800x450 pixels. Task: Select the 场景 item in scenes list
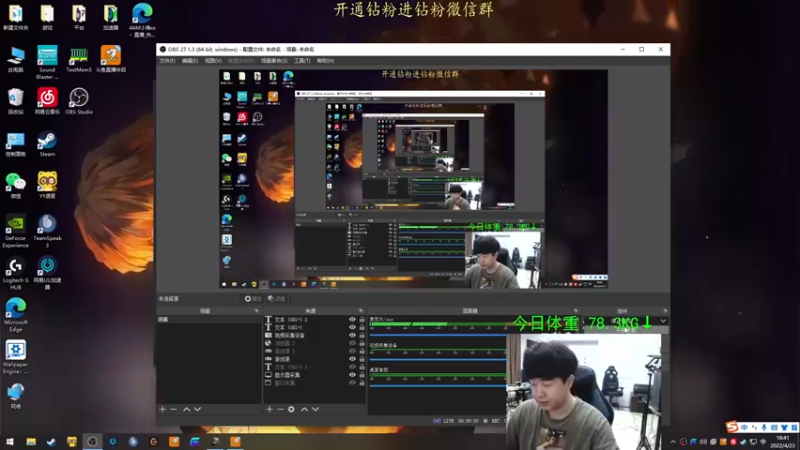(208, 319)
